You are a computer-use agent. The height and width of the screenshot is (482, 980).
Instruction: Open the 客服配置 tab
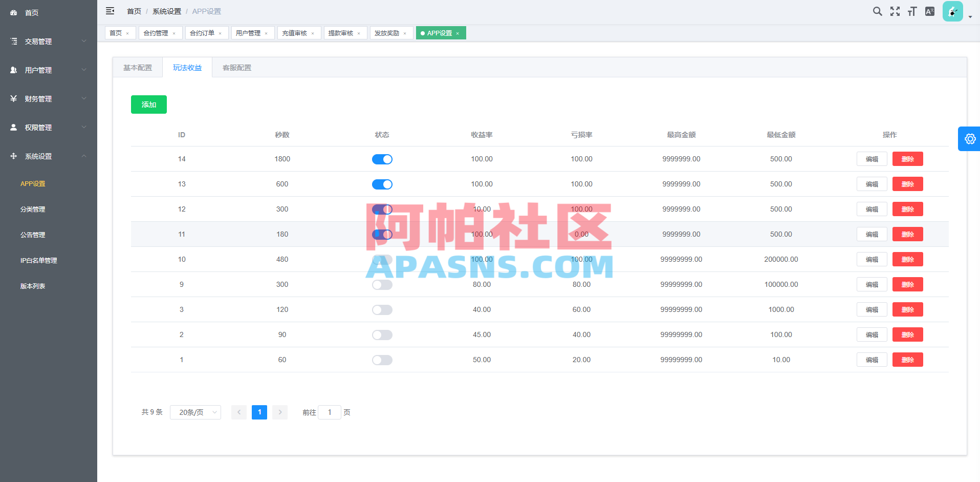click(236, 67)
